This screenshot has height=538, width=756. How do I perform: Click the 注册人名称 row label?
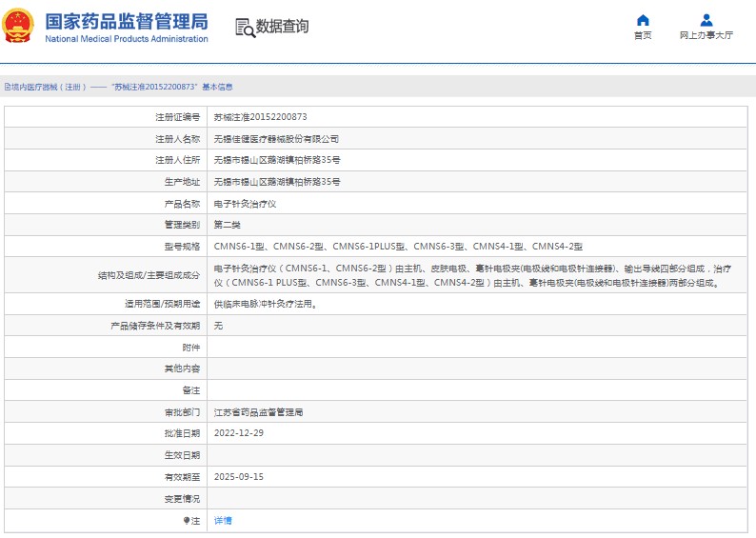(177, 139)
